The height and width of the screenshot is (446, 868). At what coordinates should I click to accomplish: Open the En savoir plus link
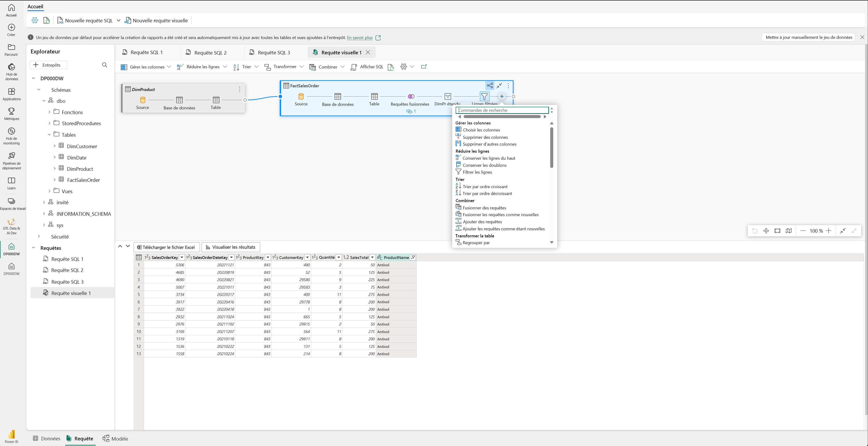click(x=359, y=37)
